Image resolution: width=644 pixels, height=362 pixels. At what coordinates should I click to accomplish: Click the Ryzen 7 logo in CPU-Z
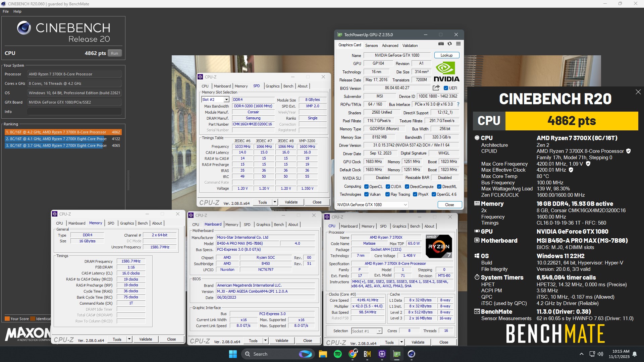click(439, 246)
